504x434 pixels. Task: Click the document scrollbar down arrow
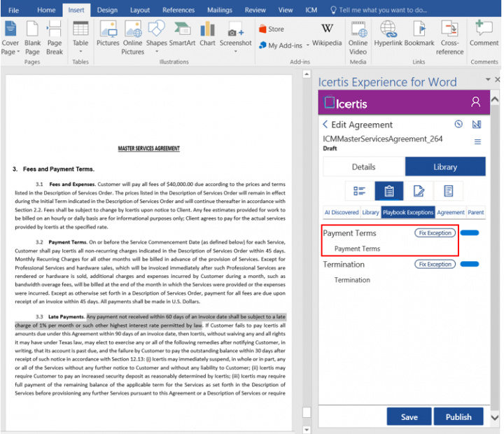point(307,430)
